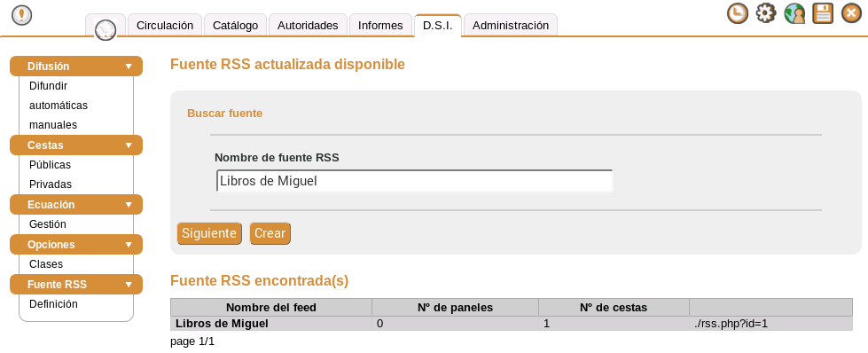Screen dimensions: 868x353
Task: Switch to the Circulación tab
Action: (x=165, y=26)
